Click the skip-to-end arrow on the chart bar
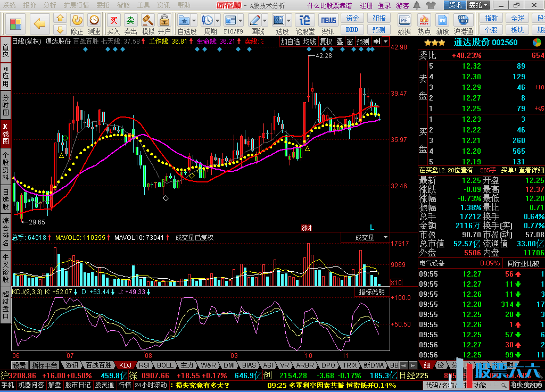This screenshot has height=392, width=545. coord(377,41)
